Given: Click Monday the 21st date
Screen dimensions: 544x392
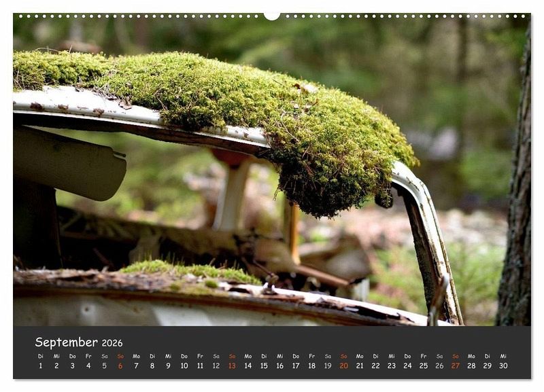Looking at the screenshot, I should tap(360, 366).
